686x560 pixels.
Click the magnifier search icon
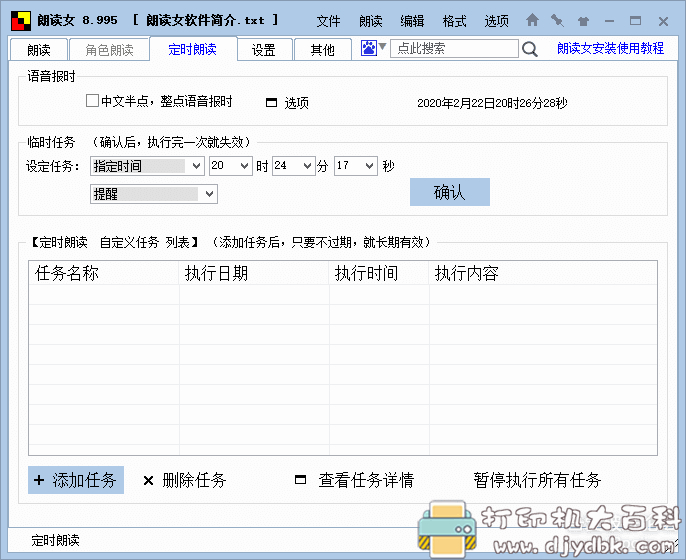pyautogui.click(x=529, y=49)
